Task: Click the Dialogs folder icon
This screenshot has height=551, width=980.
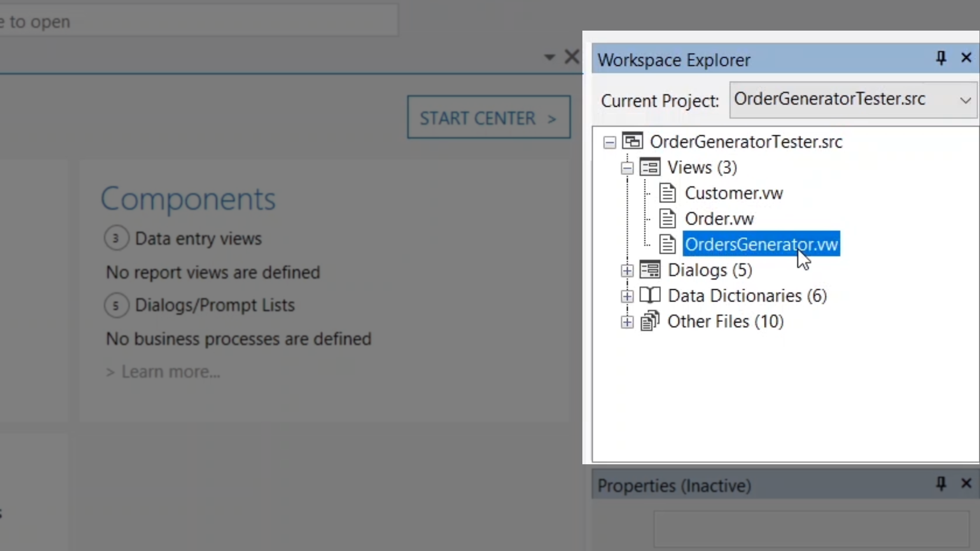Action: tap(650, 270)
